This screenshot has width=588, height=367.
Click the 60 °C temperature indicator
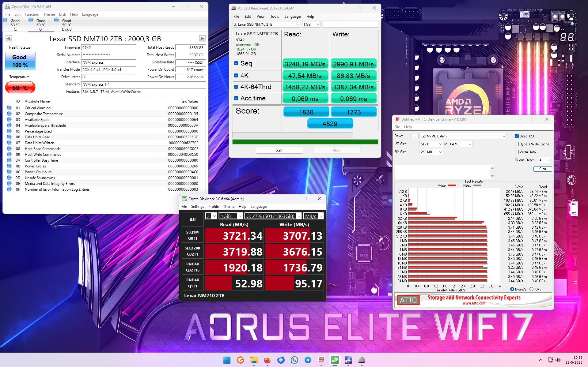tap(20, 88)
